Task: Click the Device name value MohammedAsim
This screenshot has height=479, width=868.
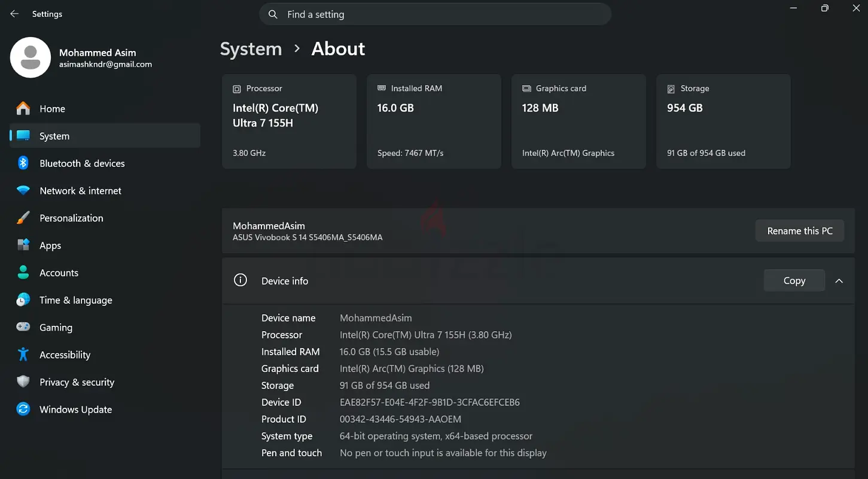Action: [376, 318]
